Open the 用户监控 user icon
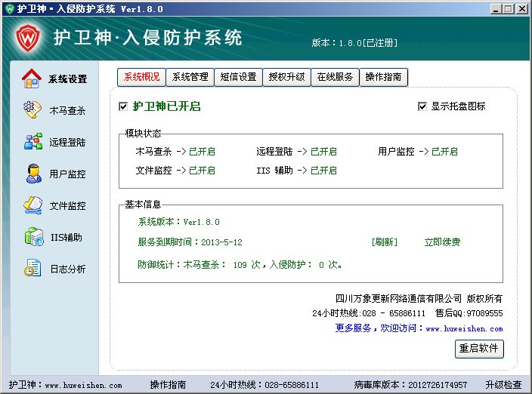This screenshot has height=394, width=532. (x=32, y=174)
